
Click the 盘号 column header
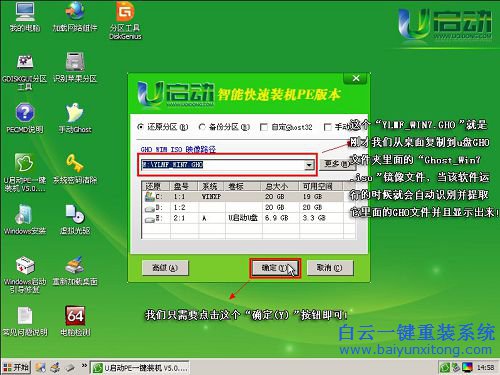184,186
